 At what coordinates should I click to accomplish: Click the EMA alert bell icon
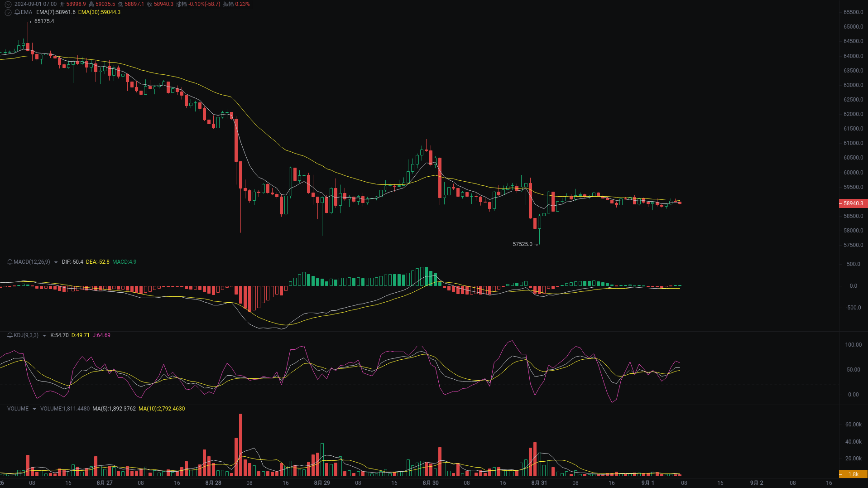coord(17,12)
